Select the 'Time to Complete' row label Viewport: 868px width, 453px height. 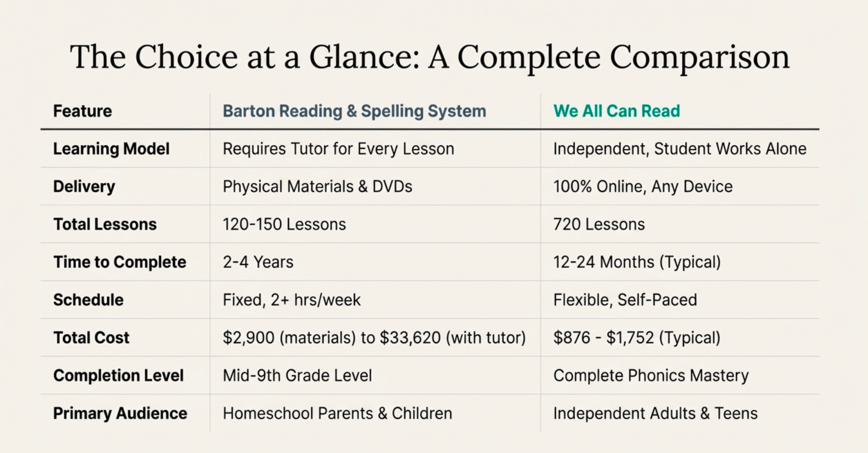point(120,262)
